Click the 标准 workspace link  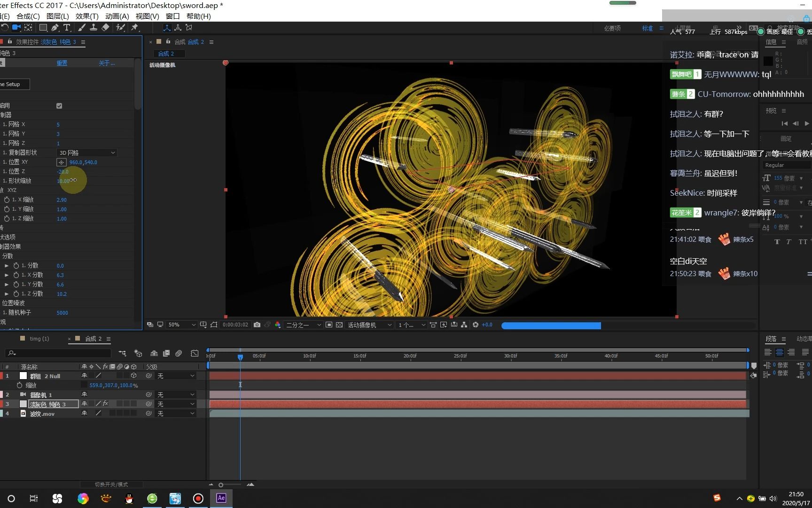coord(648,28)
